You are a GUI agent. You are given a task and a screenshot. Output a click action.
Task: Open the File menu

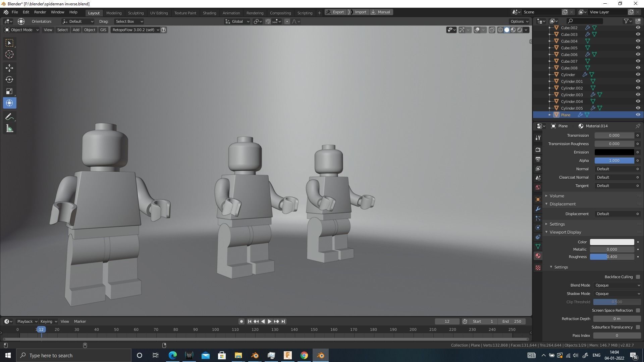click(x=15, y=12)
